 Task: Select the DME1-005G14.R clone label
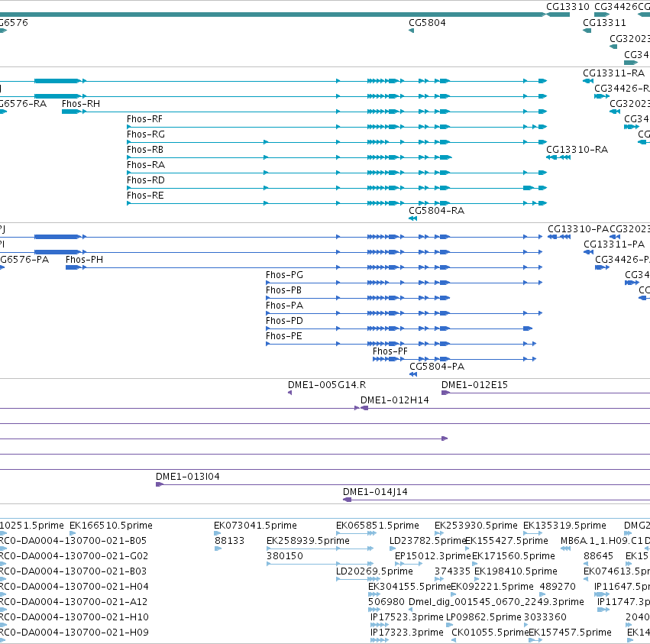click(x=327, y=385)
